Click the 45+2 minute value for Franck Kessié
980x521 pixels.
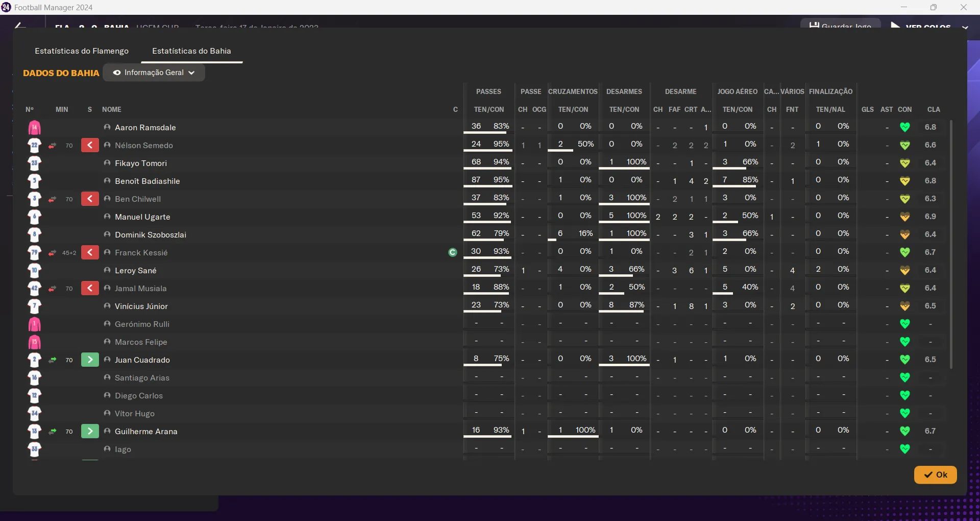coord(69,253)
